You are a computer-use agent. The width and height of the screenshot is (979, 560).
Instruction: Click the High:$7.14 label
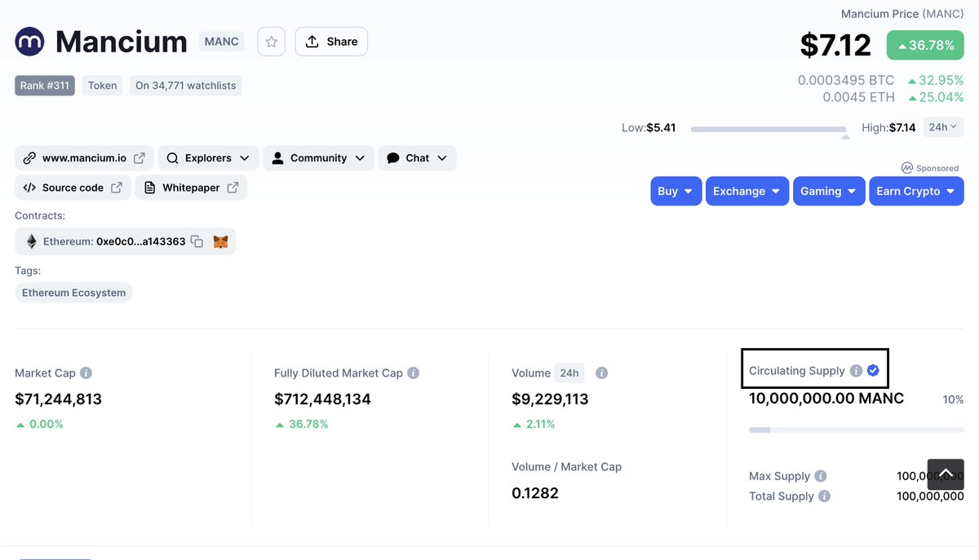pos(888,128)
